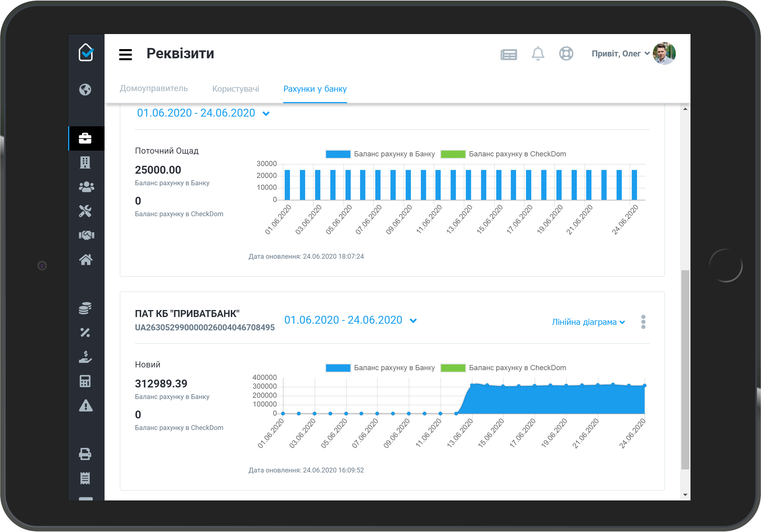Image resolution: width=761 pixels, height=532 pixels.
Task: Open the hand-with-dollar icon in the sidebar
Action: (85, 357)
